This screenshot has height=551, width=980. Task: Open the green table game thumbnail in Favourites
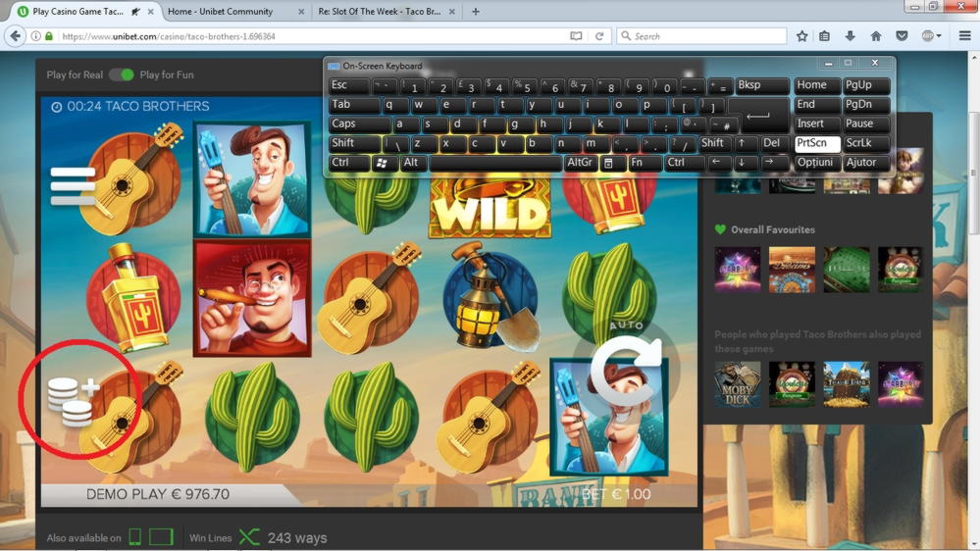[x=847, y=270]
